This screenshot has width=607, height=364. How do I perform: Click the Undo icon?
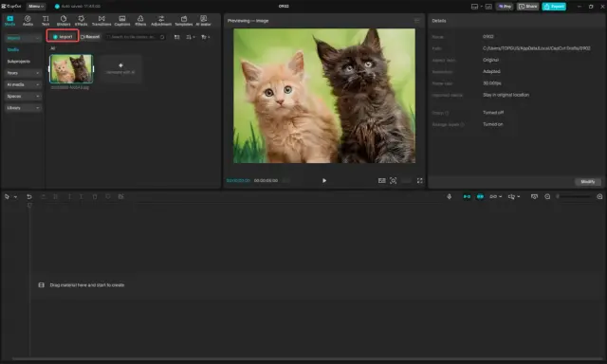29,196
